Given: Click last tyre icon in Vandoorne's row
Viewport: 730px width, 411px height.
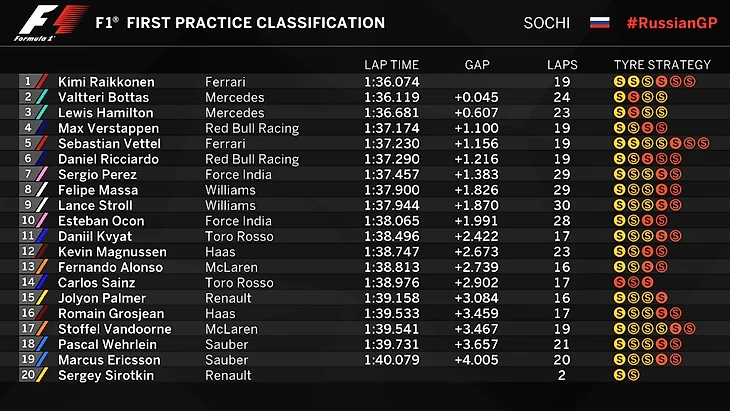Looking at the screenshot, I should click(x=690, y=329).
